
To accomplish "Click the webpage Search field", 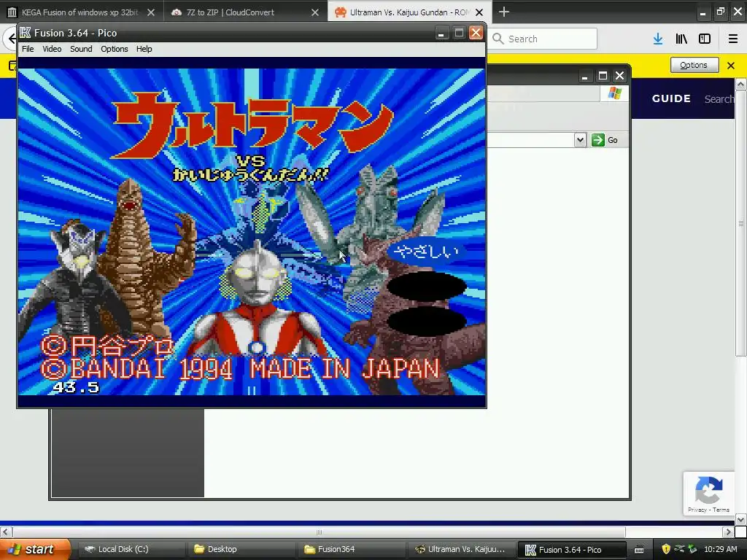I will coord(719,99).
